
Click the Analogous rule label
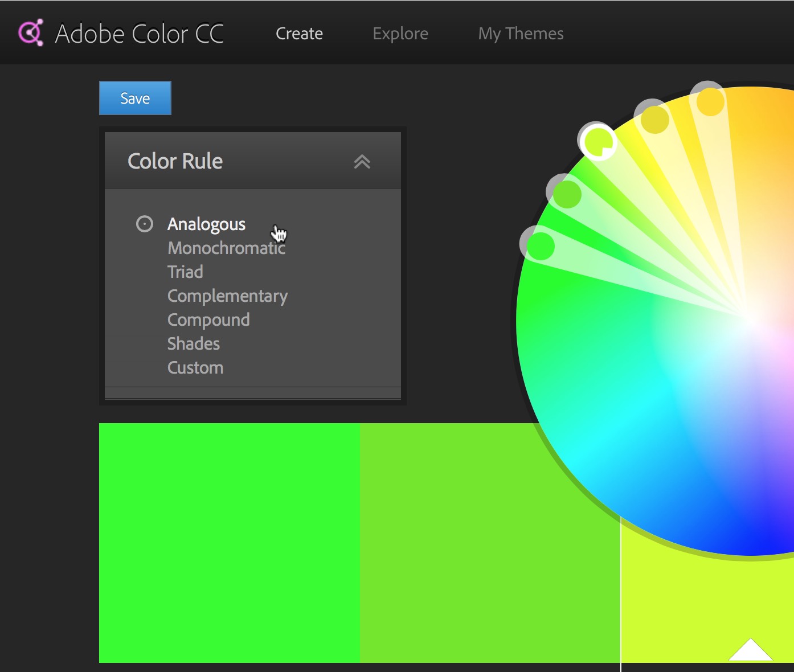coord(206,224)
